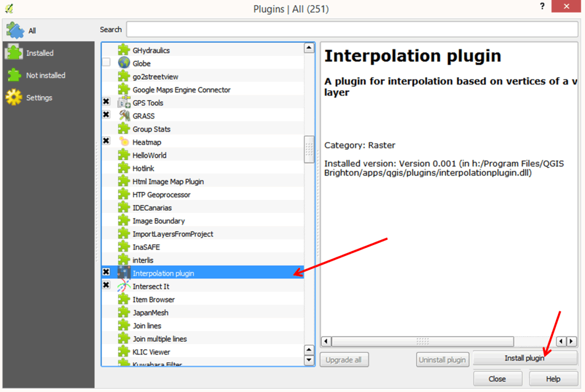The width and height of the screenshot is (585, 392).
Task: Select the InaSAFE list entry
Action: (x=203, y=247)
